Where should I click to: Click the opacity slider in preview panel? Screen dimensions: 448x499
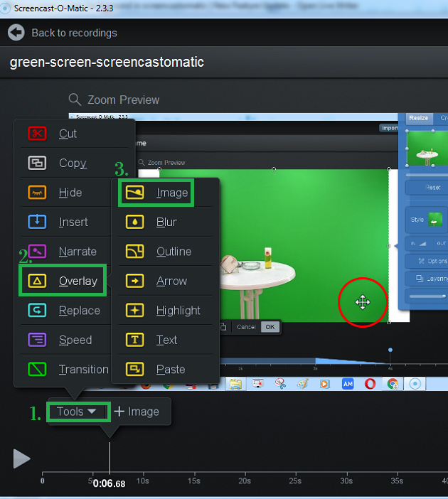tap(427, 296)
